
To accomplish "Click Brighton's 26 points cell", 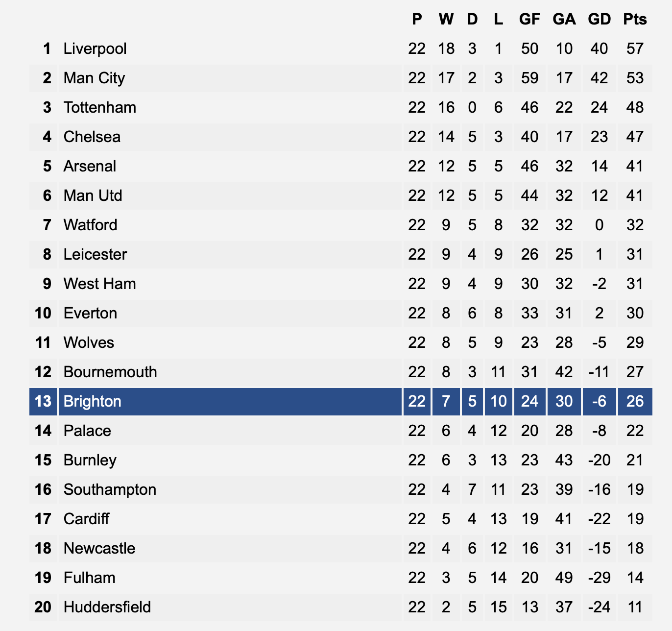I will [x=635, y=401].
